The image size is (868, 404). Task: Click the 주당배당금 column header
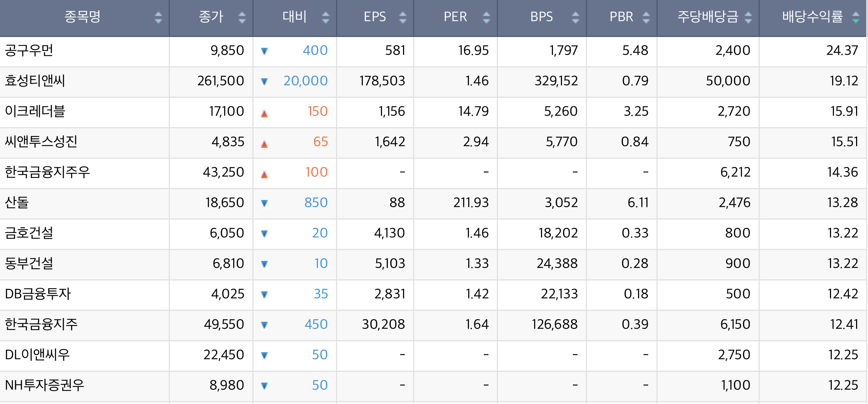click(x=708, y=18)
